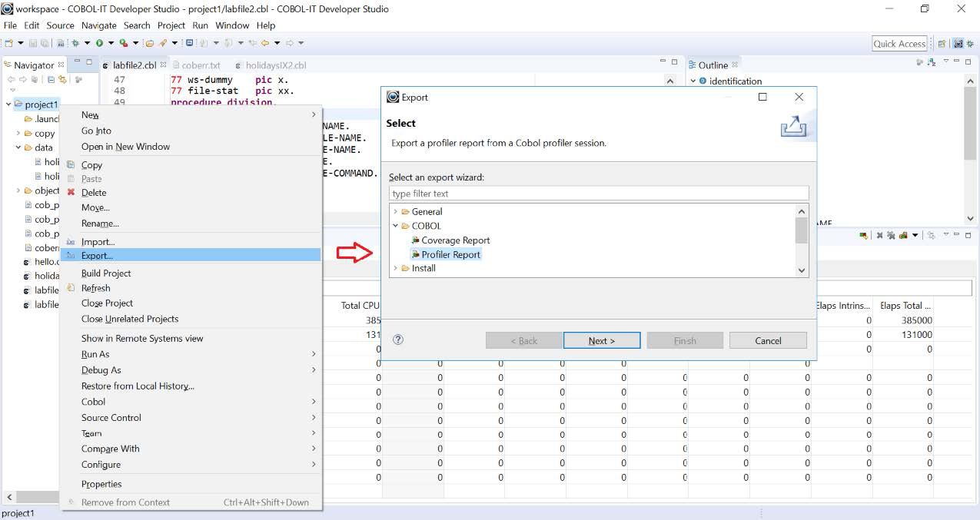Select the Debug icon in the main toolbar
This screenshot has width=980, height=520.
click(x=75, y=44)
